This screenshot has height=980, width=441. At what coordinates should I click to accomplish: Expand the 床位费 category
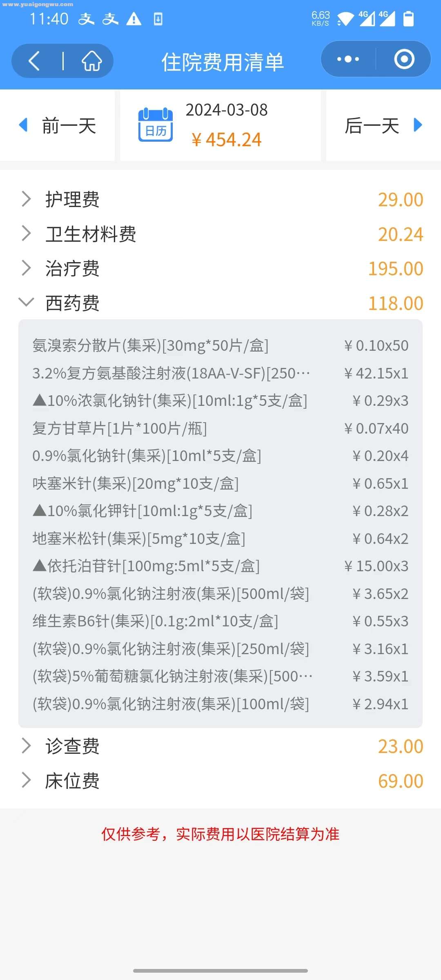pos(220,781)
